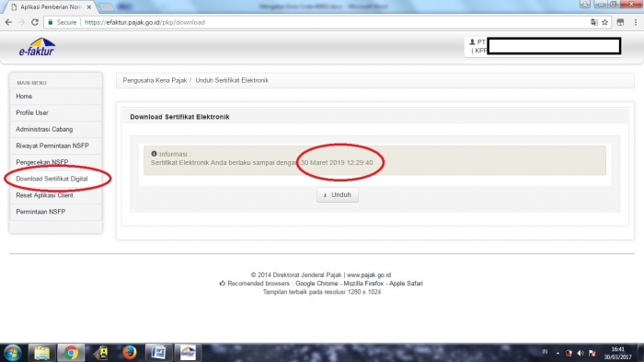
Task: Click the IN language indicator
Action: [x=545, y=352]
